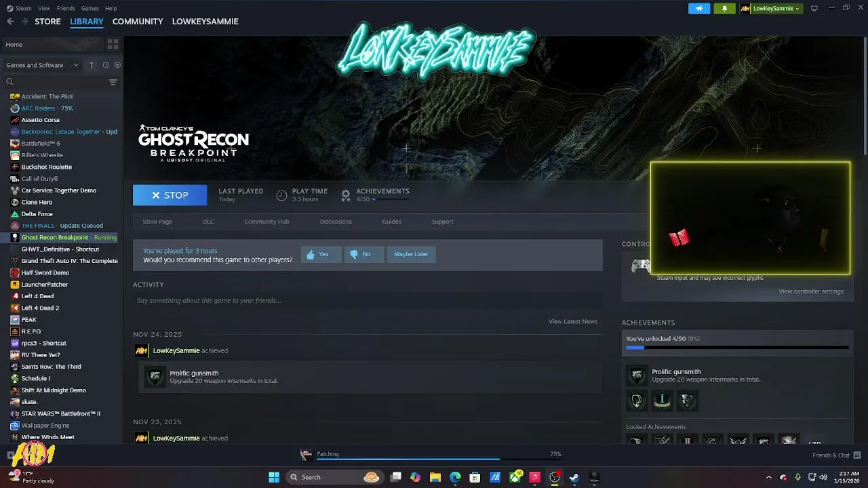Click the Prolific gunsmith icon in the achievements panel
868x488 pixels.
click(637, 375)
